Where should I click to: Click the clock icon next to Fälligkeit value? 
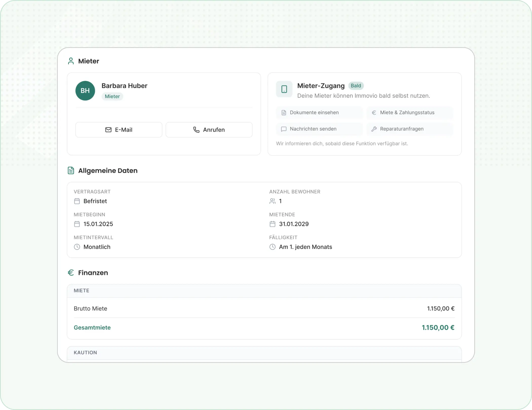click(272, 247)
